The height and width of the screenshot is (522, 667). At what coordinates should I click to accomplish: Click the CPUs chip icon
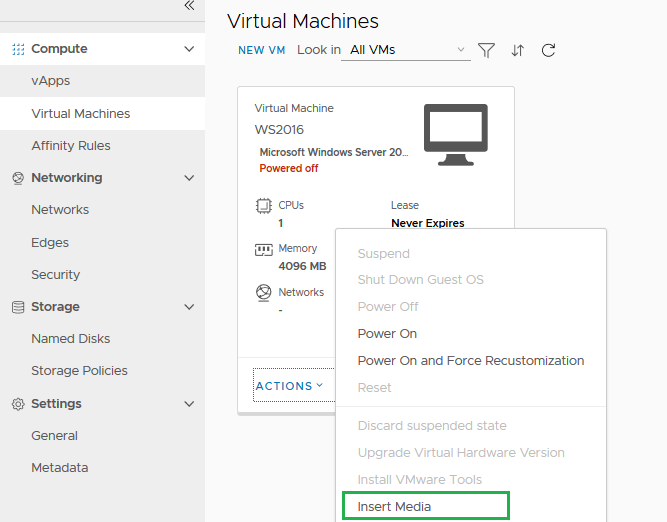pos(263,206)
